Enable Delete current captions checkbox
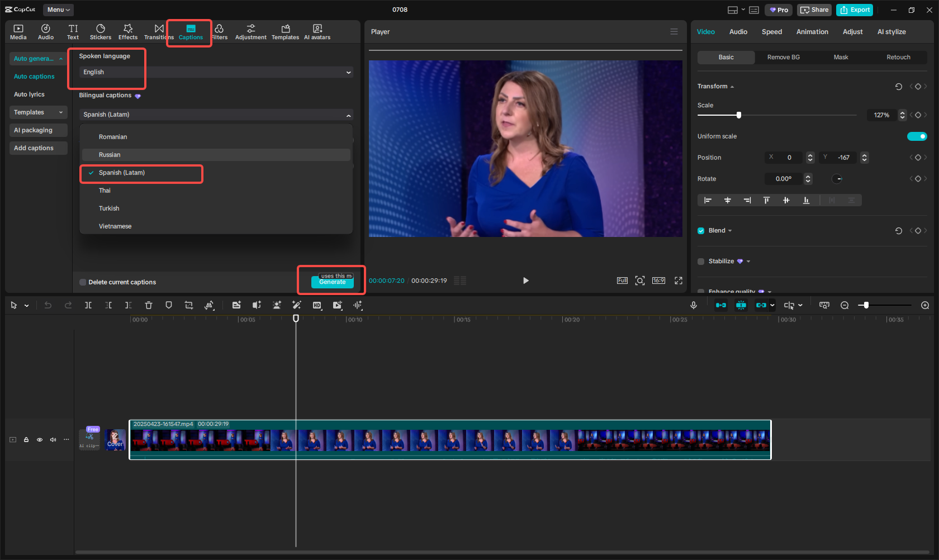Viewport: 939px width, 560px height. coord(83,282)
